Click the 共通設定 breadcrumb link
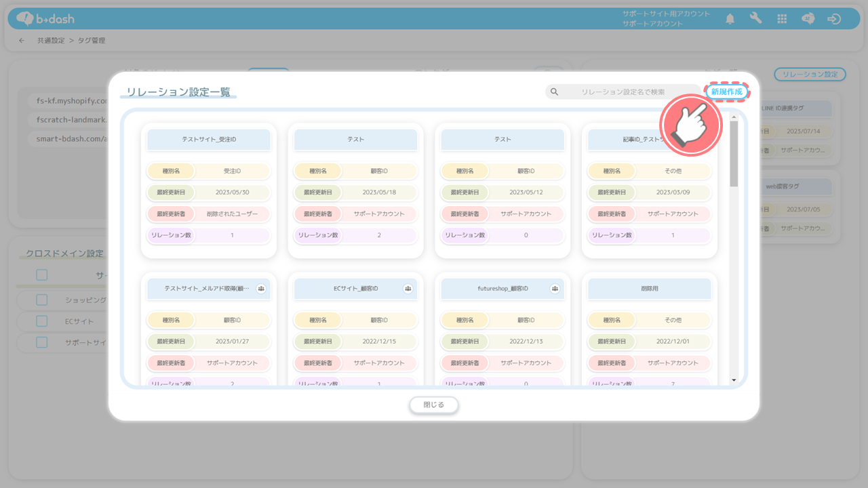This screenshot has width=868, height=488. click(51, 41)
